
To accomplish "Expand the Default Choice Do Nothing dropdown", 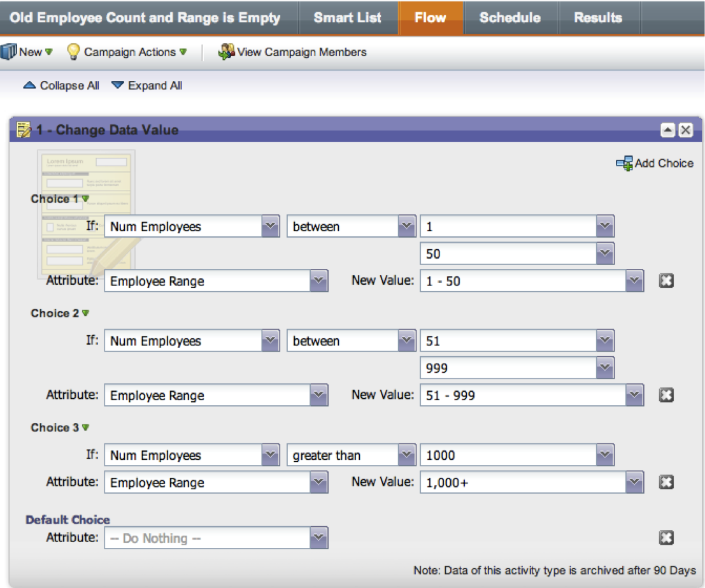I will point(318,538).
